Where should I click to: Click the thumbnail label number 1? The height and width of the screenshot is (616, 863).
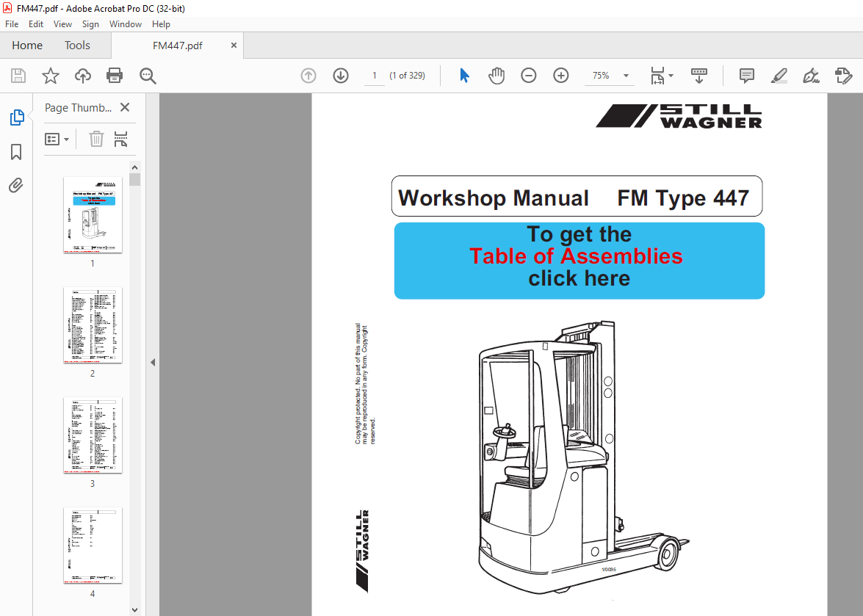pyautogui.click(x=93, y=264)
